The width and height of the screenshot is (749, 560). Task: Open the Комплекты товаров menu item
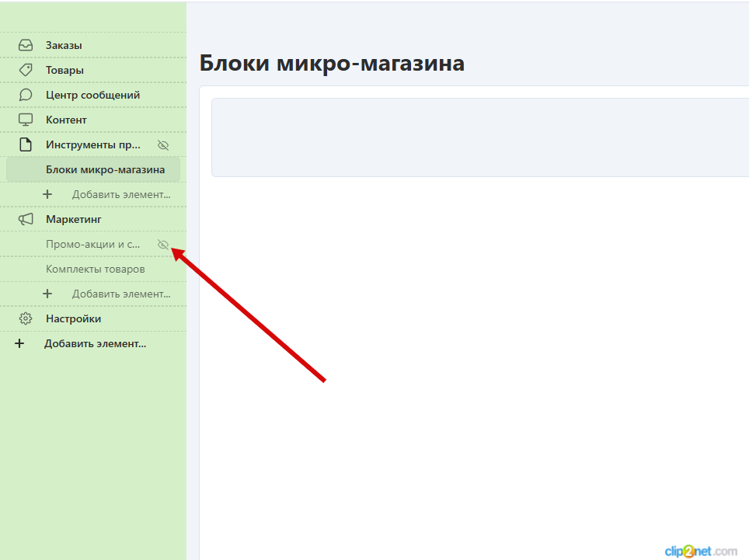[x=95, y=269]
